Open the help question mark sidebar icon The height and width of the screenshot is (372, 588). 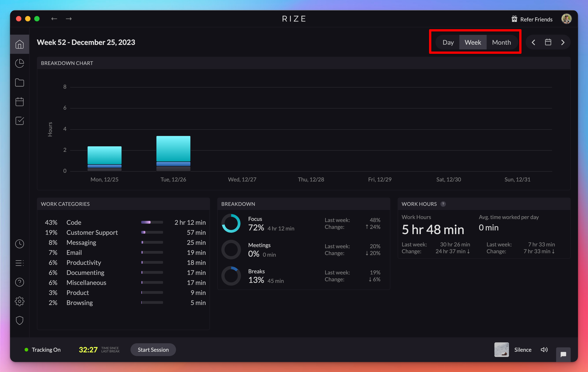(x=20, y=282)
